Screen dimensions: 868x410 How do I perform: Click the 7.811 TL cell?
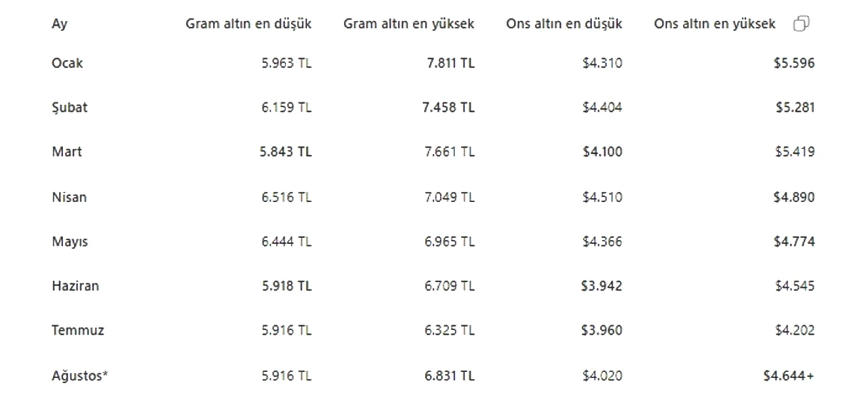[450, 63]
